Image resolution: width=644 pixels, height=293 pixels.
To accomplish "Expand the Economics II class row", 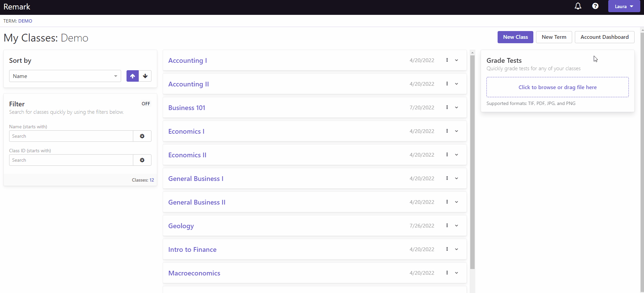I will tap(456, 155).
